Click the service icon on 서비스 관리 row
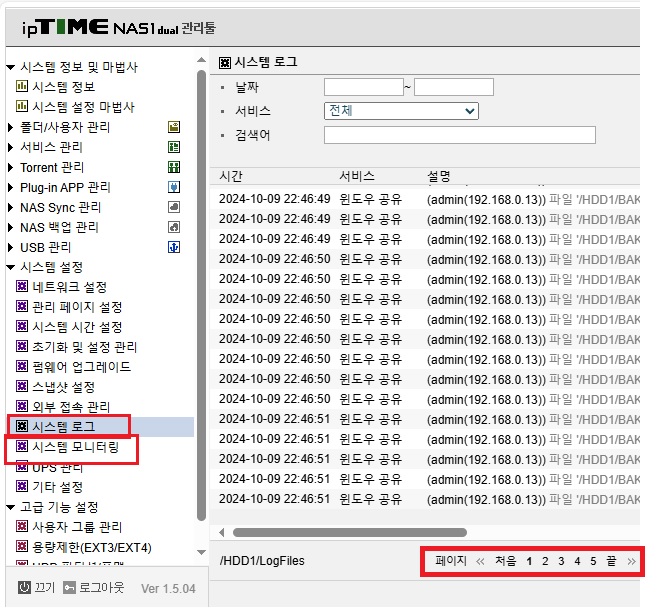Viewport: 657px width, 609px height. pos(174,147)
